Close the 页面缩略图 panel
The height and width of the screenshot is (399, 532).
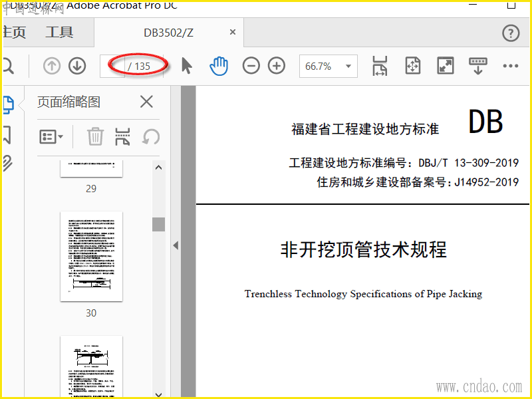[146, 102]
